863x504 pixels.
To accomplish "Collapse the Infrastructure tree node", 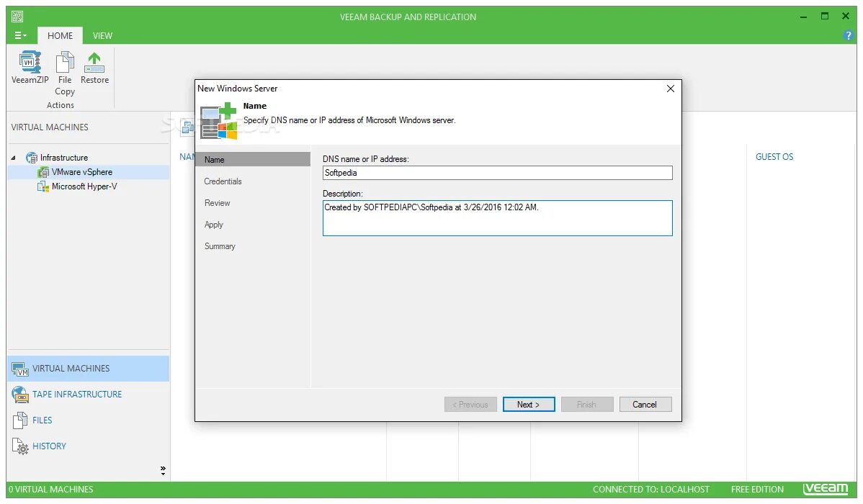I will coord(13,158).
